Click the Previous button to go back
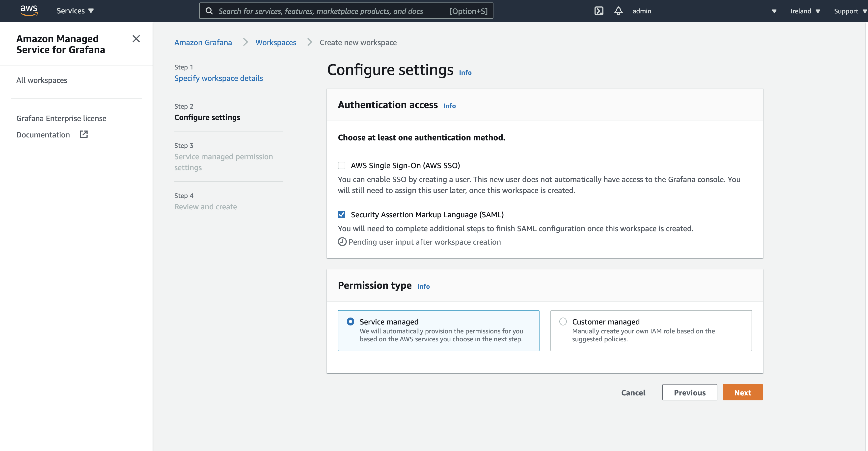 (689, 392)
